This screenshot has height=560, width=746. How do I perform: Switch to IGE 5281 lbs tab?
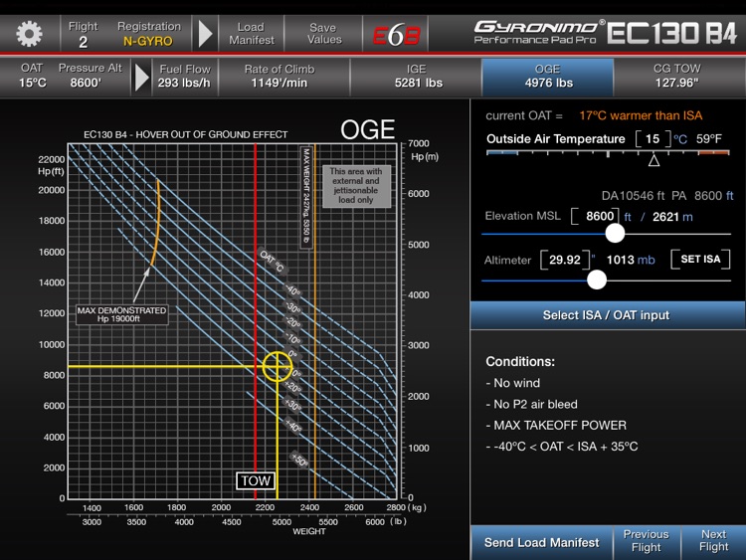(417, 77)
